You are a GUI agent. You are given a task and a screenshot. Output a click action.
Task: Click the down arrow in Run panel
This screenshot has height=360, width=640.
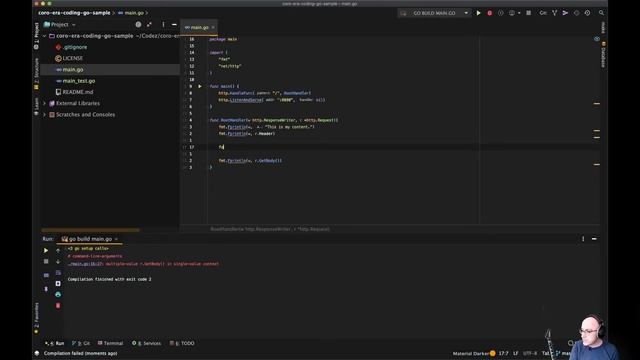58,261
